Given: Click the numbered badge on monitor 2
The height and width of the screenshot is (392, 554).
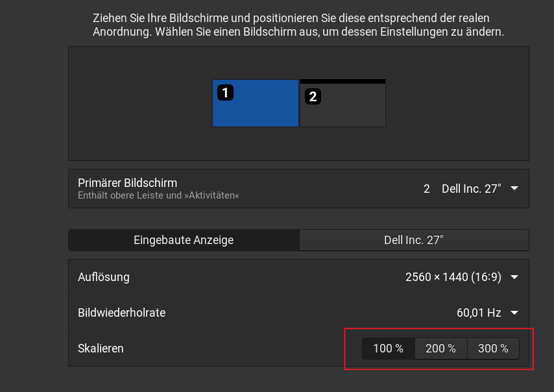Looking at the screenshot, I should pyautogui.click(x=313, y=96).
